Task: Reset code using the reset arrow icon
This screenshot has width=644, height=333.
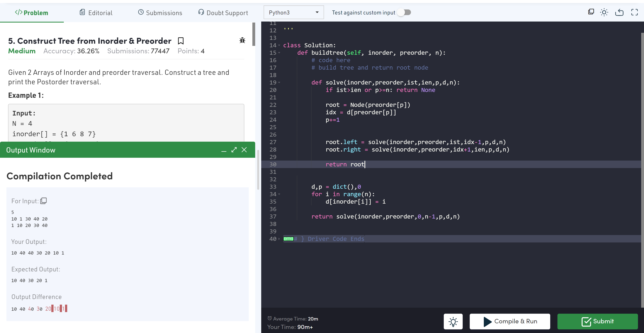Action: pyautogui.click(x=619, y=12)
